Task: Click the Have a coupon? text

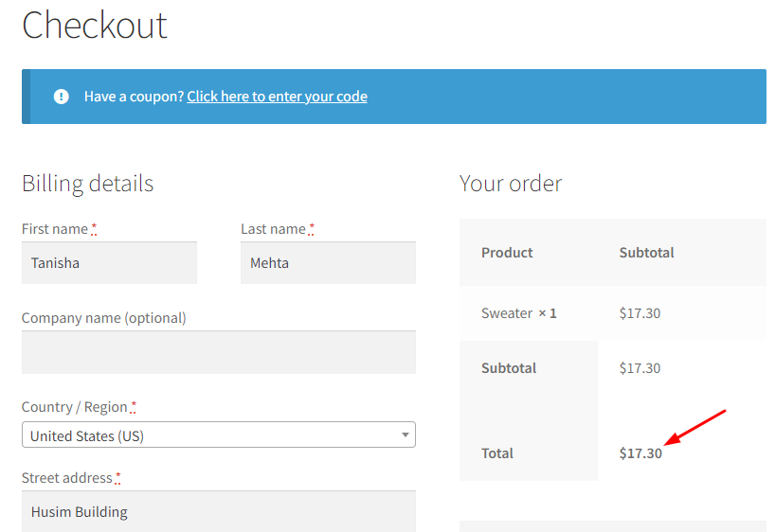Action: pos(134,97)
